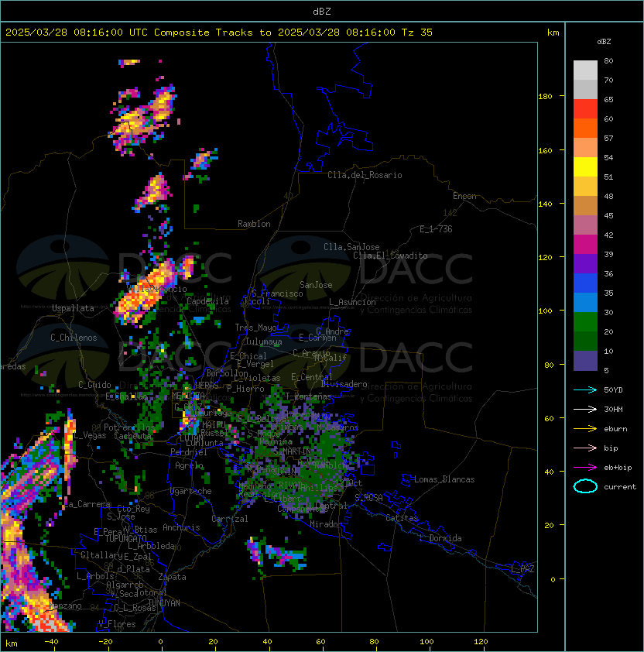Click the 'Perdriel' map label
This screenshot has height=652, width=644.
(x=189, y=452)
